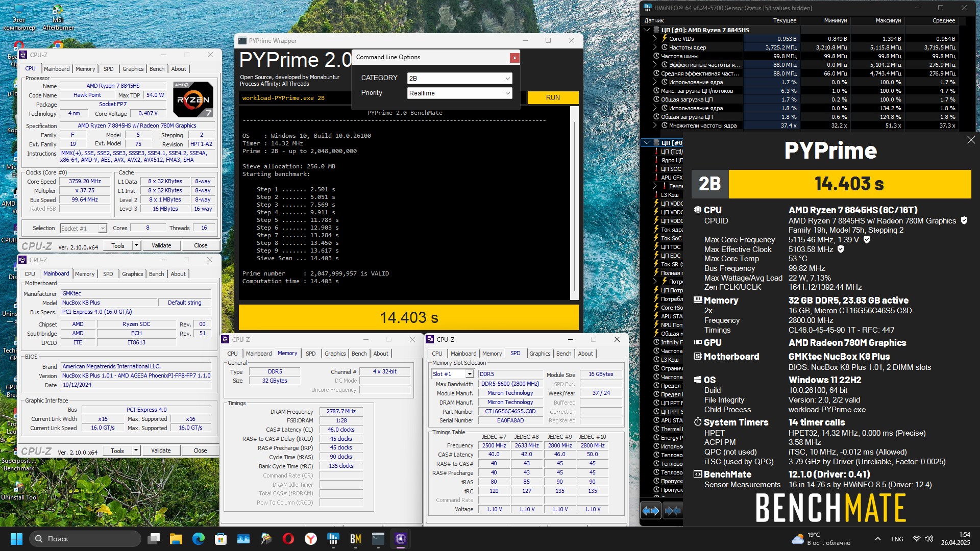Click shield icon beside Max Core Frequency

[x=867, y=239]
